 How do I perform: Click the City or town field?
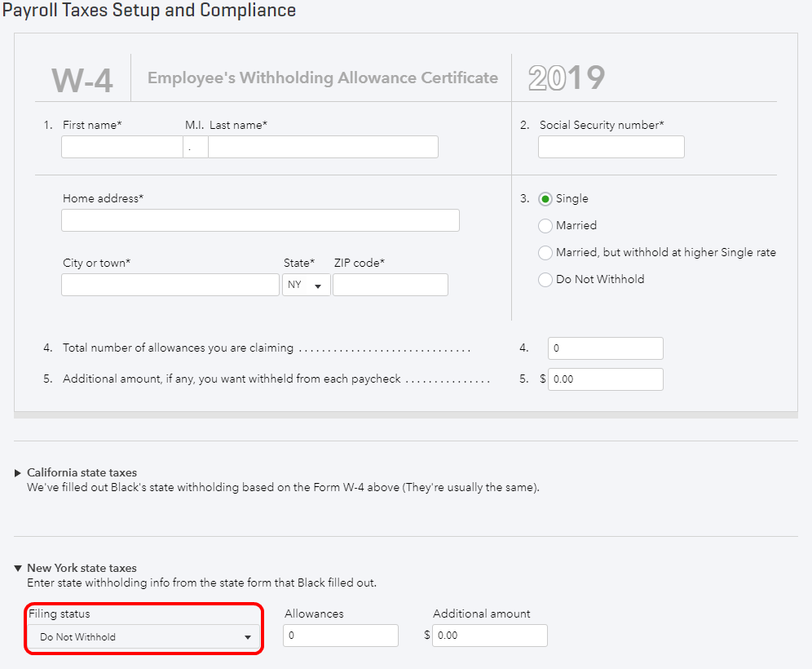tap(170, 285)
